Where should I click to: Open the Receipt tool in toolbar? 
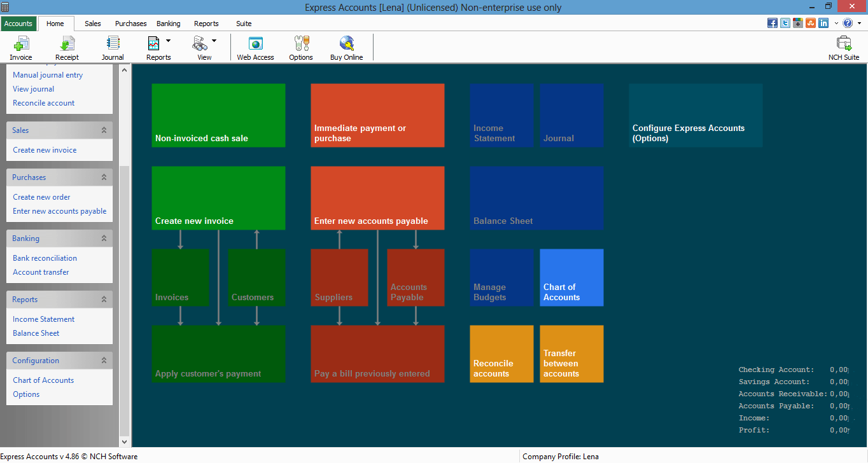(x=67, y=48)
